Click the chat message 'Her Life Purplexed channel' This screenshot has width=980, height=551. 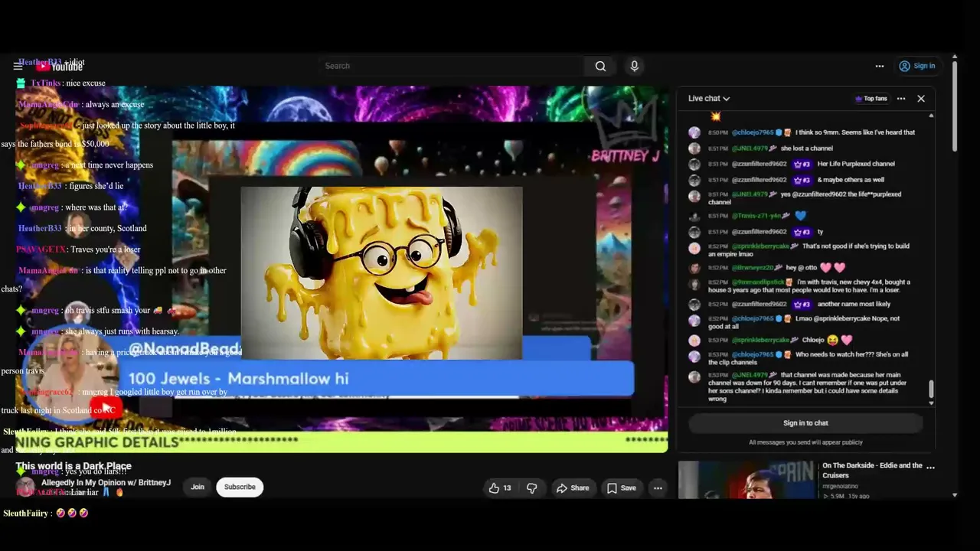(856, 164)
